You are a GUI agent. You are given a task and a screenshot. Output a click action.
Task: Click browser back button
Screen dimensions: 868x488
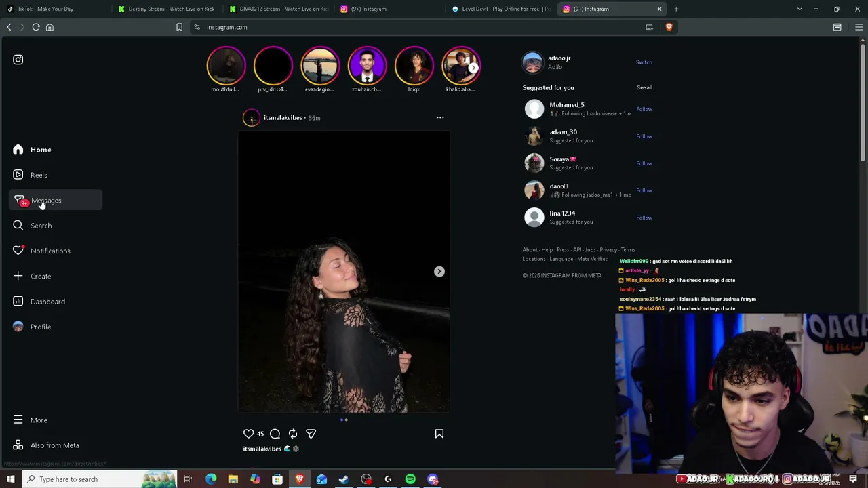[x=9, y=27]
